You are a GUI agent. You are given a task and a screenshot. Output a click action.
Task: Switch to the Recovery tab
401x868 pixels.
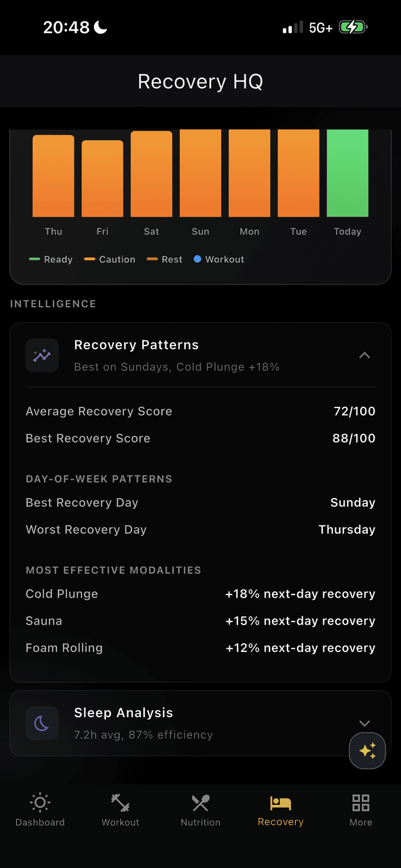280,810
